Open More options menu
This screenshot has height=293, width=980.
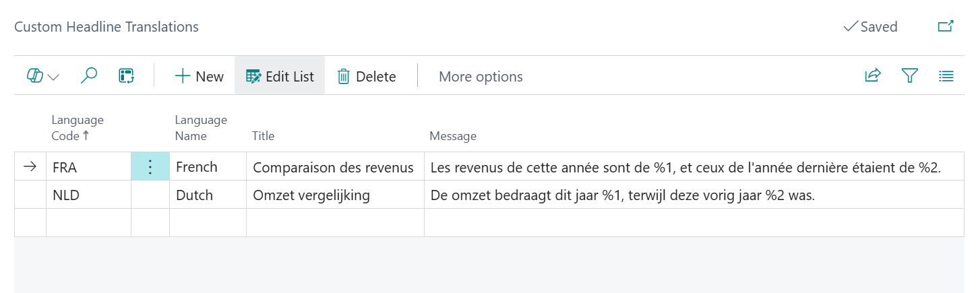[481, 76]
